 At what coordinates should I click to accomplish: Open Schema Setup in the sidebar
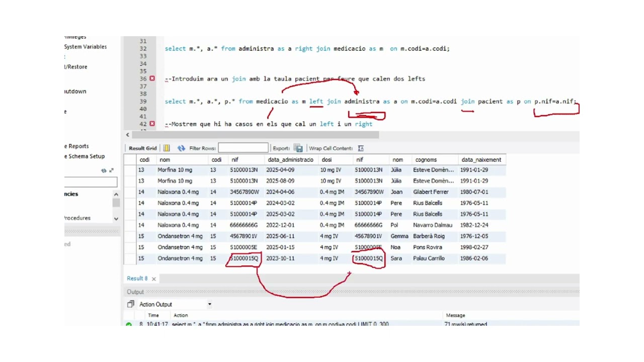[x=85, y=156]
